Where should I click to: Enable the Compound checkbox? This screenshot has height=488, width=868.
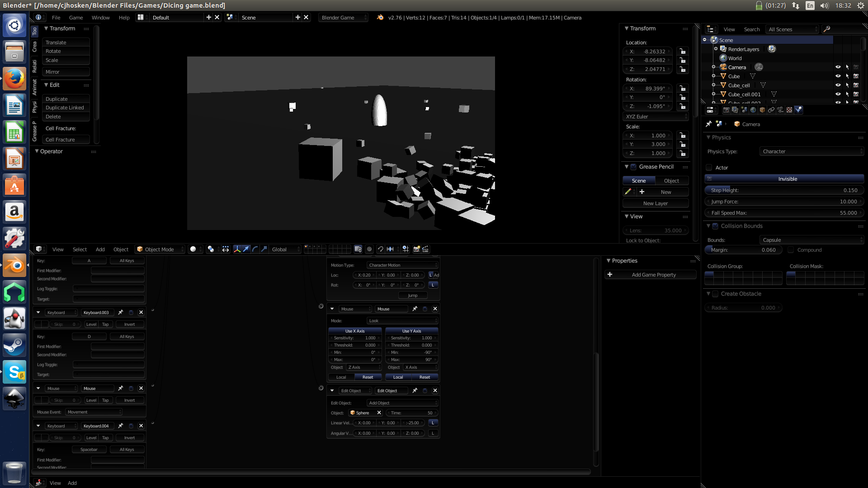point(791,250)
